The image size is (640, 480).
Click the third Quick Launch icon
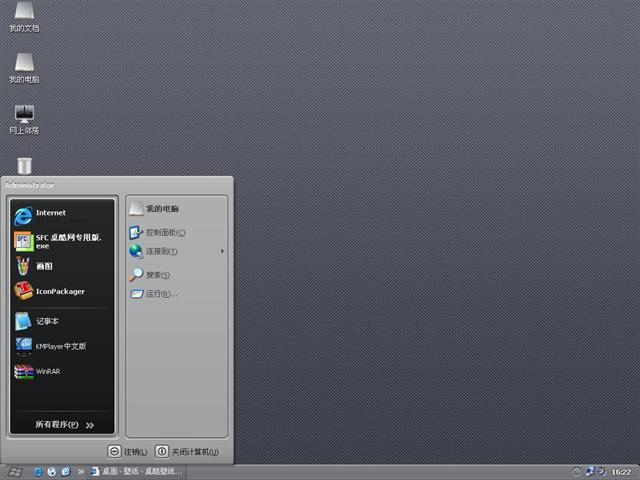pos(66,472)
